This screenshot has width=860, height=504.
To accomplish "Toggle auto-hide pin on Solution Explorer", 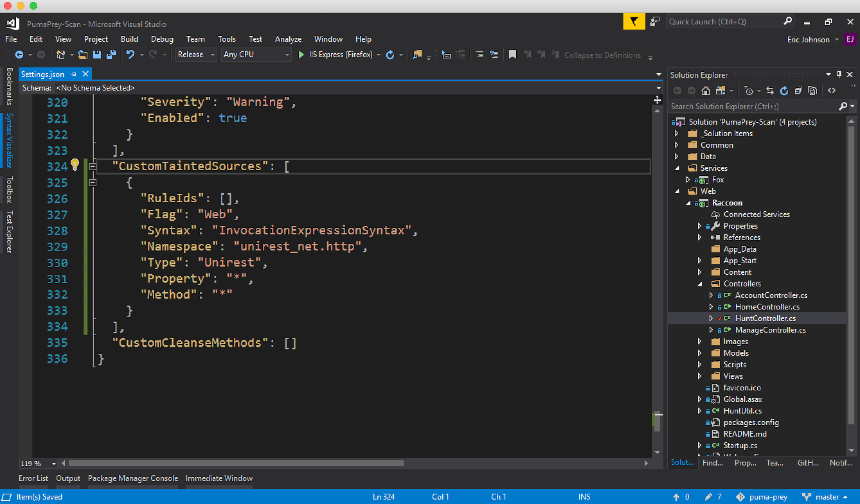I will (x=839, y=74).
